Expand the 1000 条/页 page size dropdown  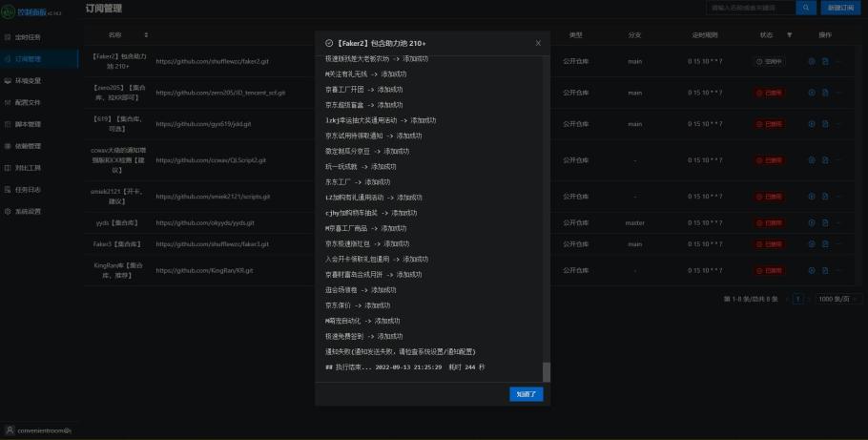(837, 299)
